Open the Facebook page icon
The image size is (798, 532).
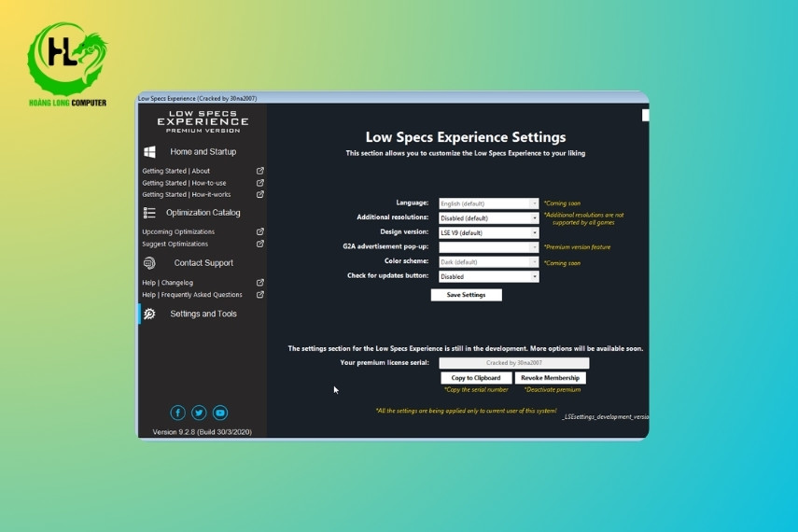coord(177,413)
